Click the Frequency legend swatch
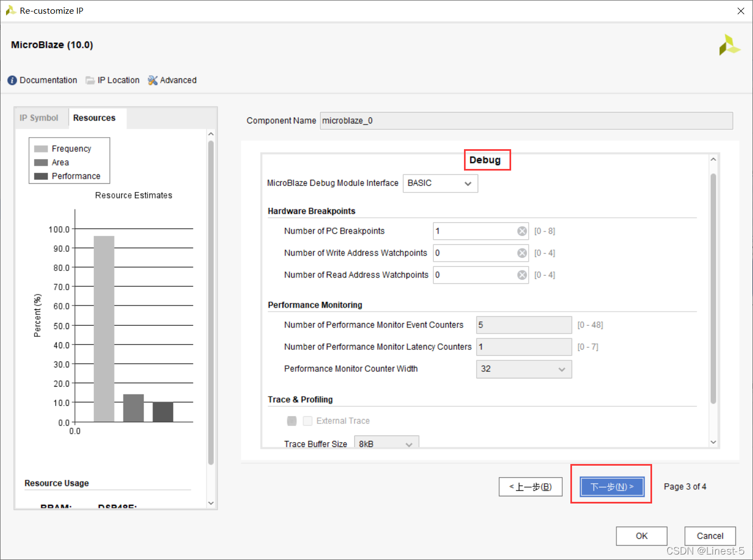Image resolution: width=753 pixels, height=560 pixels. (x=41, y=149)
